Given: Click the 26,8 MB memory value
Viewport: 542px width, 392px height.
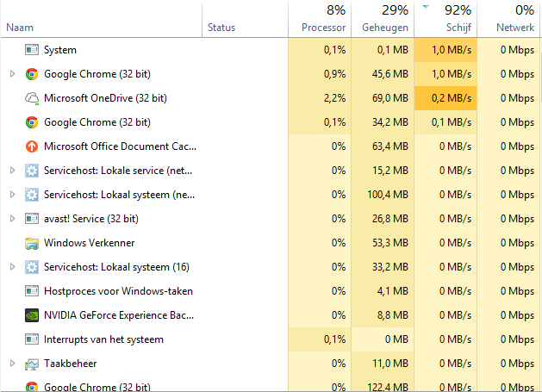Looking at the screenshot, I should pos(390,219).
